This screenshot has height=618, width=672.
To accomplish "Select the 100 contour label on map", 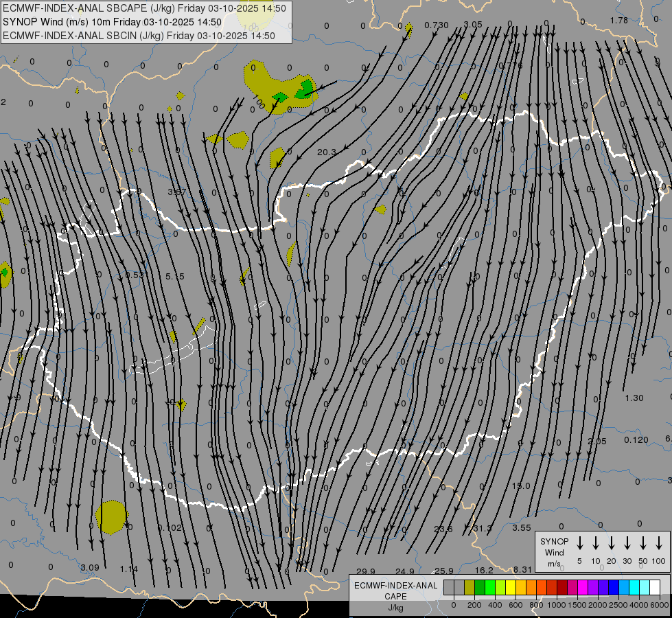I will click(x=258, y=104).
